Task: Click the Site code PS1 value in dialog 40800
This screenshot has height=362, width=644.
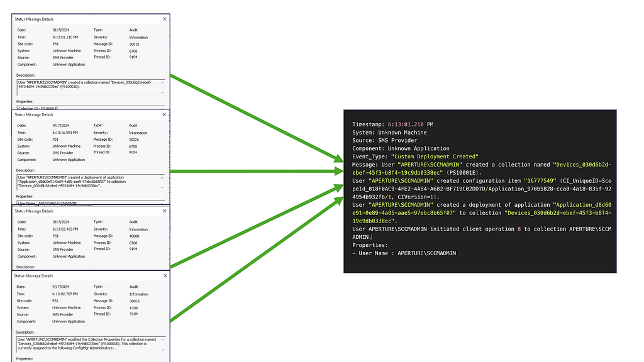Action: (x=55, y=236)
